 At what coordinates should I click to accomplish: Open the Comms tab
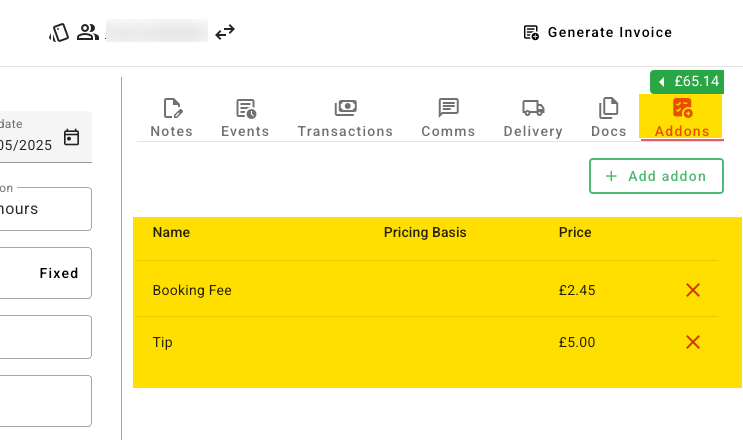point(448,118)
